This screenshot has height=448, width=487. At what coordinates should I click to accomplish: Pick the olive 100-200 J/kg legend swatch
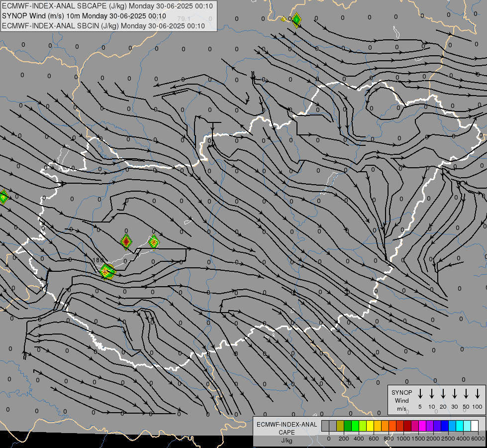coord(340,426)
